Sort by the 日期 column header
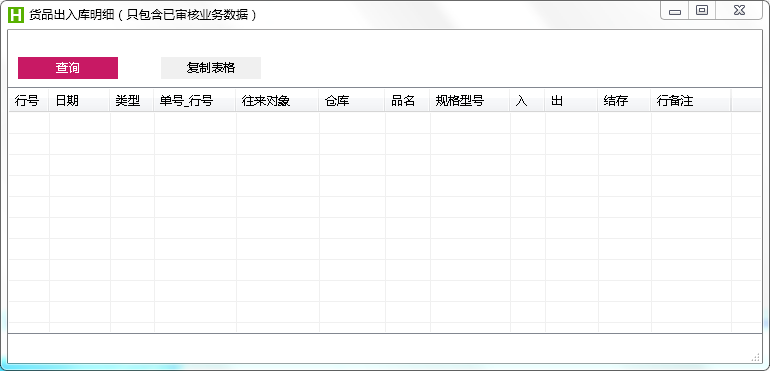The height and width of the screenshot is (371, 770). pos(79,101)
